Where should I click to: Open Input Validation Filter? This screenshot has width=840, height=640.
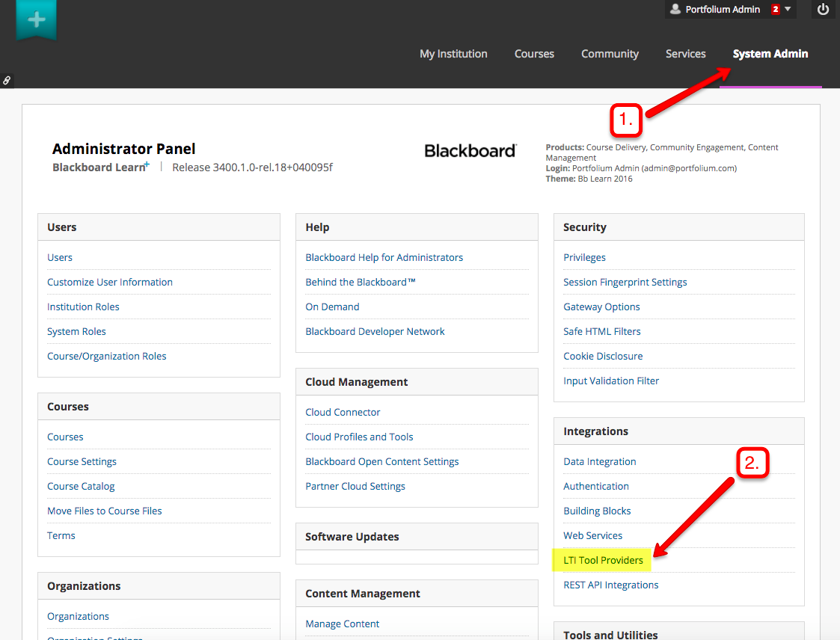click(x=611, y=381)
